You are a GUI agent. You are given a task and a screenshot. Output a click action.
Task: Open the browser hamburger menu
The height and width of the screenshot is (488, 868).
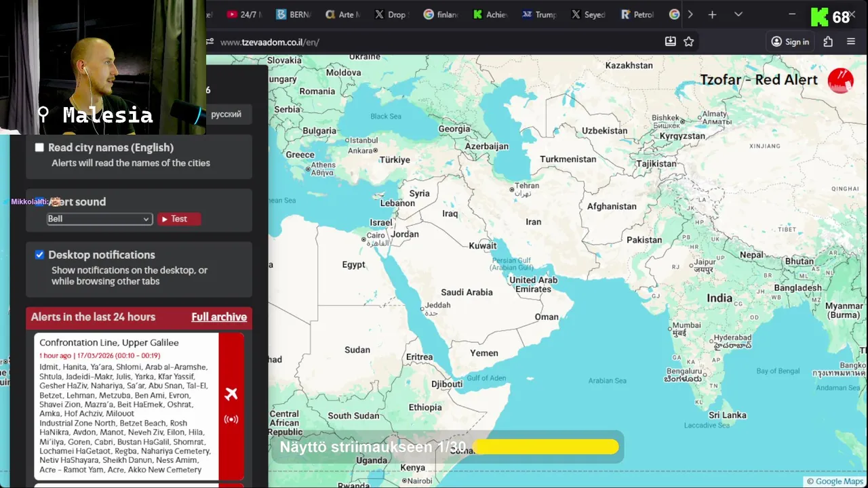point(851,41)
